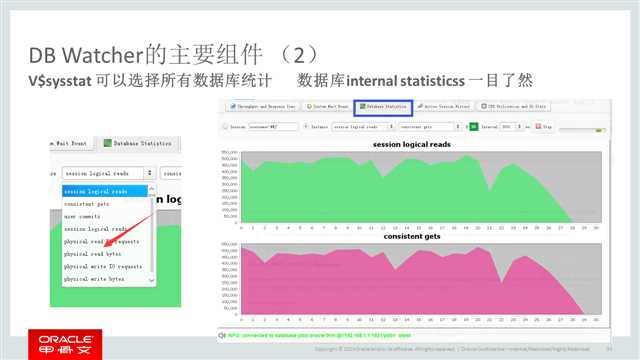This screenshot has height=360, width=640.
Task: Switch to the System Wait Event tab in the large window
Action: coord(327,107)
